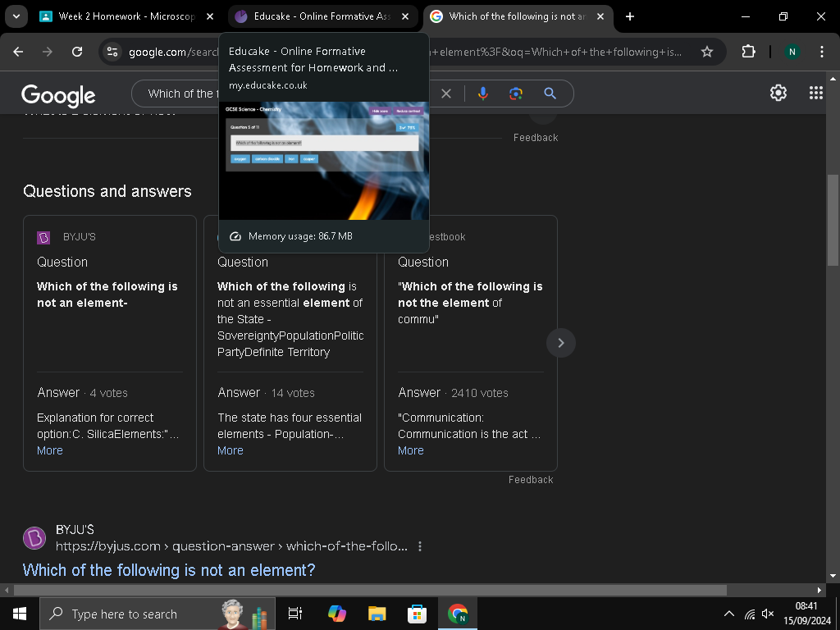The height and width of the screenshot is (630, 840).
Task: Clear the Google search query
Action: coord(445,94)
